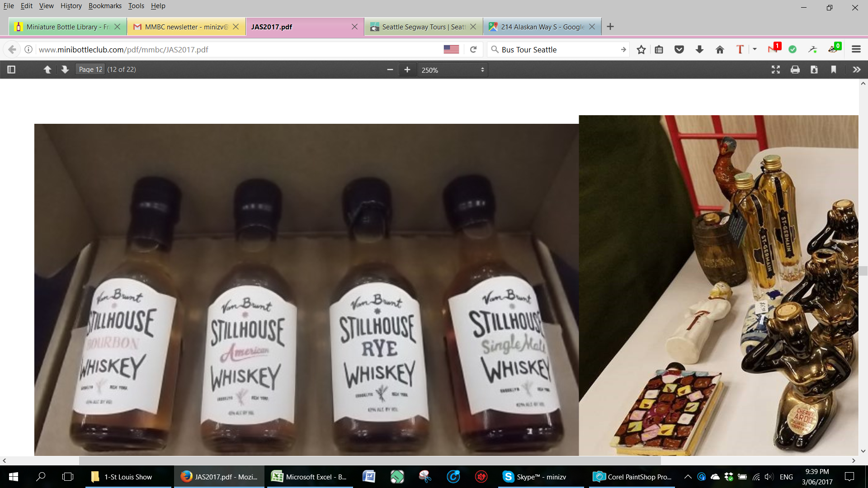Bookmark this page with the star
This screenshot has width=868, height=488.
pos(641,50)
